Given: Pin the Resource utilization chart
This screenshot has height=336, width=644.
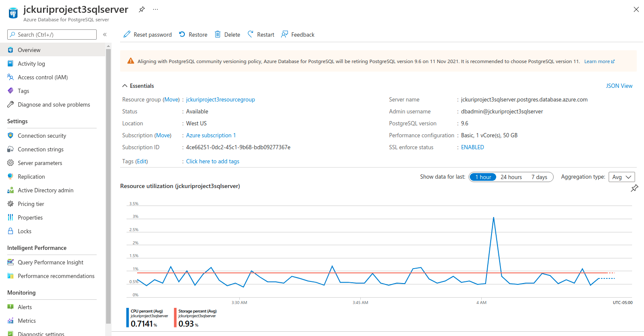Looking at the screenshot, I should point(635,188).
